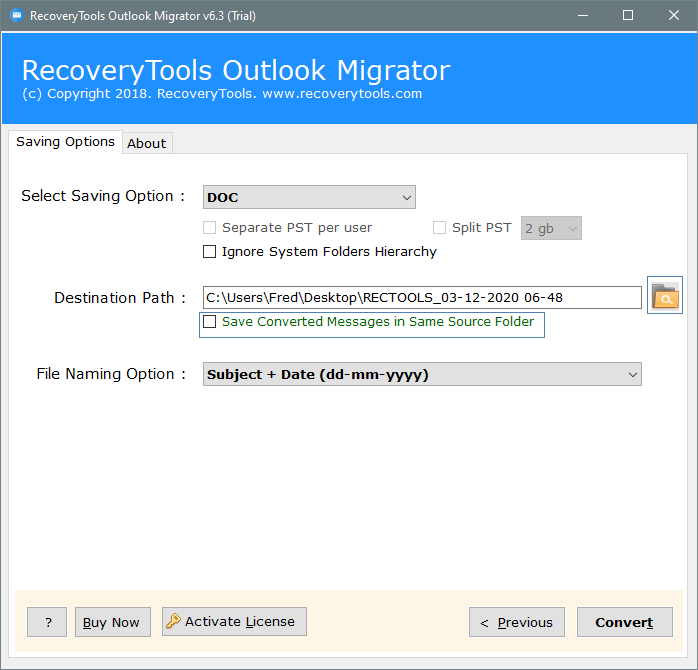Click the Select Saving Option label
Viewport: 698px width, 670px height.
pyautogui.click(x=103, y=196)
